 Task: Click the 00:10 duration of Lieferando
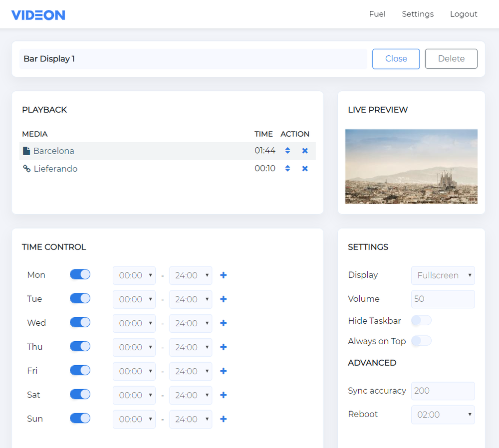(265, 168)
